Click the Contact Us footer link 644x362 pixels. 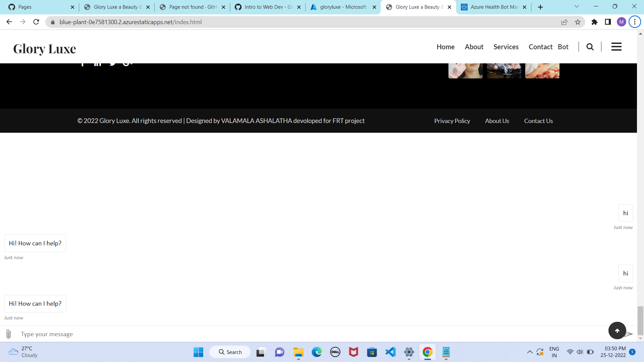(x=538, y=121)
